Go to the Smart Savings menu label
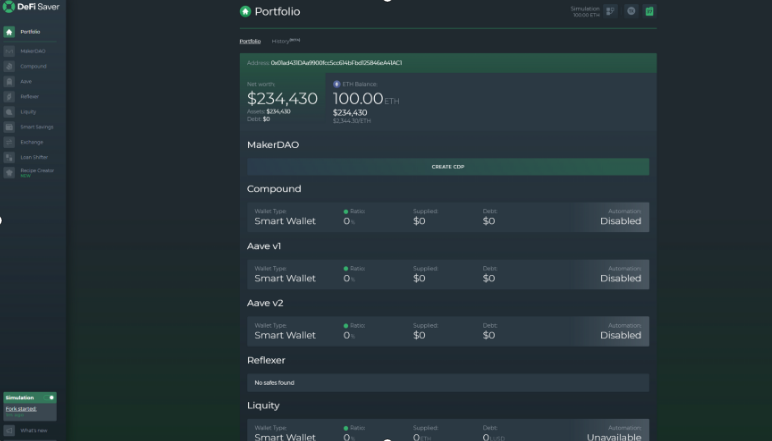Viewport: 772px width, 441px height. pos(37,127)
